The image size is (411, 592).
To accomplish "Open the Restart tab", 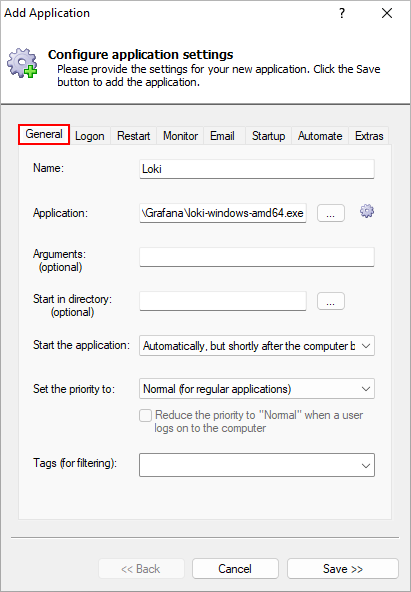I will pyautogui.click(x=134, y=136).
